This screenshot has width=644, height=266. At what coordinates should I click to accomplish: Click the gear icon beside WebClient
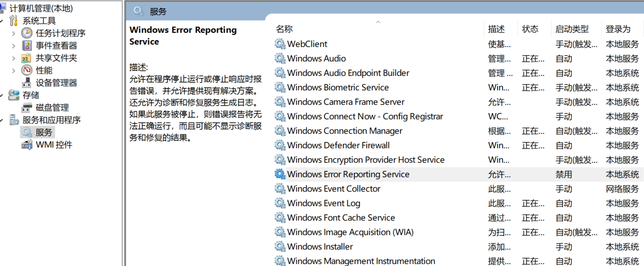pyautogui.click(x=280, y=44)
